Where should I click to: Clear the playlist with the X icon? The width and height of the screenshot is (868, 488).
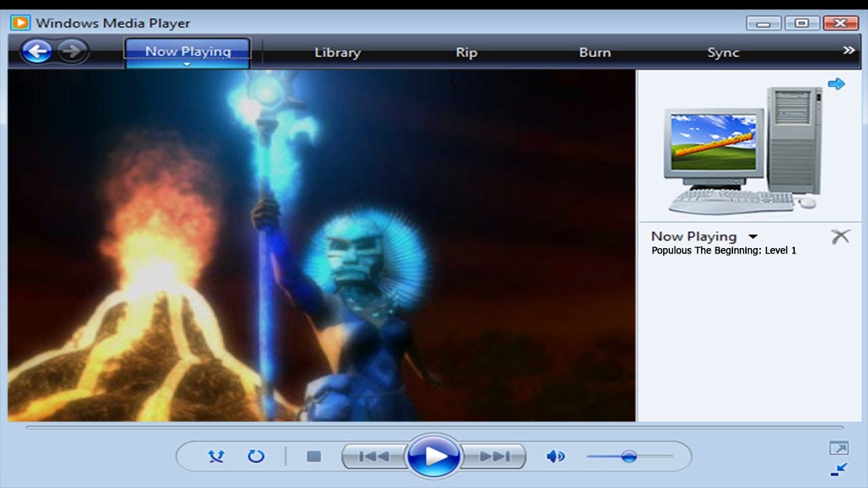click(840, 237)
